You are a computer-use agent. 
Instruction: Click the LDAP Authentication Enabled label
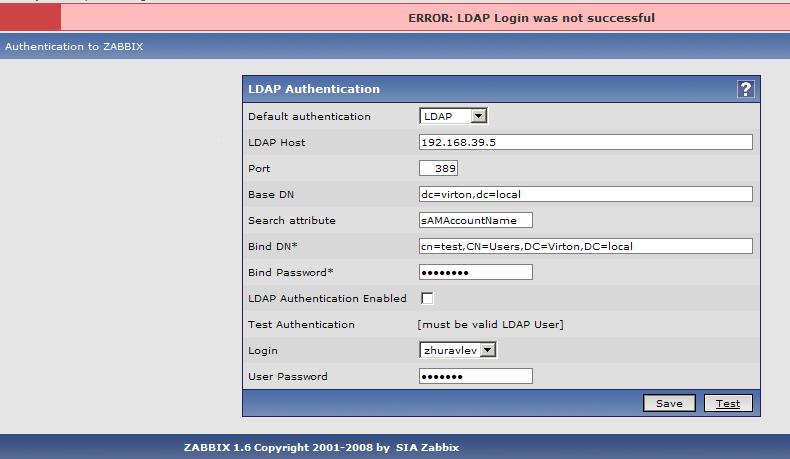[x=327, y=298]
